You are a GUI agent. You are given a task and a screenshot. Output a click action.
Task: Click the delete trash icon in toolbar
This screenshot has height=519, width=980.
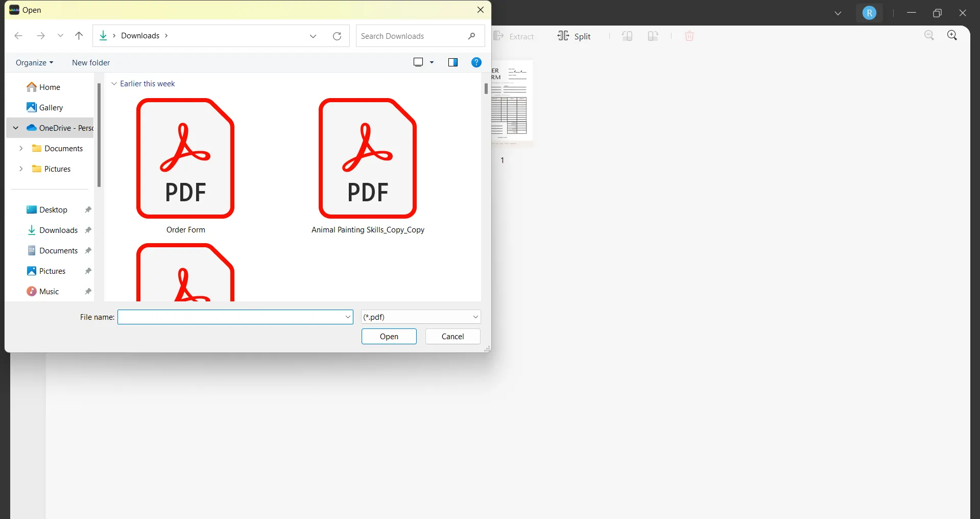[689, 36]
